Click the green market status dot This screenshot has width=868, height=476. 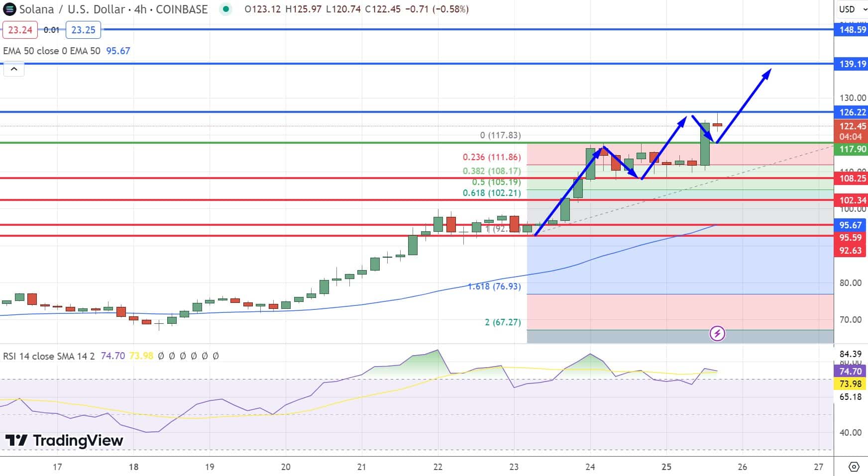pos(227,8)
